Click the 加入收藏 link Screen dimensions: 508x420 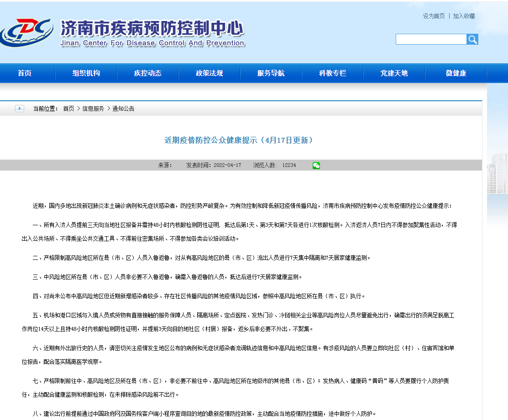[464, 16]
